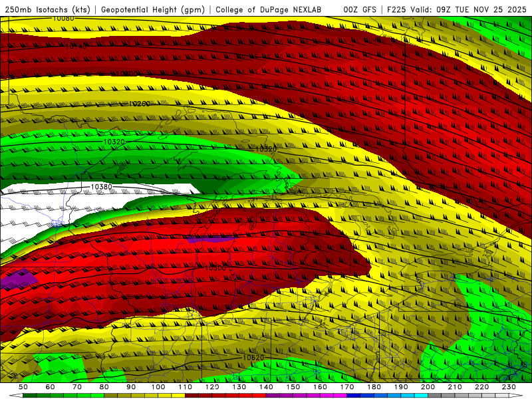
Task: Click the 90 value on the color scale
Action: tap(131, 387)
